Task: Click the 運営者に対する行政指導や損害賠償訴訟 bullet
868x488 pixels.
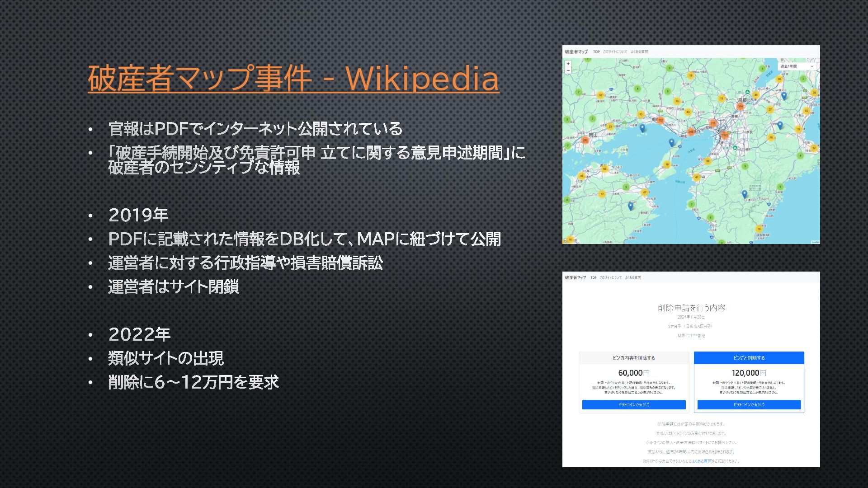Action: (245, 263)
